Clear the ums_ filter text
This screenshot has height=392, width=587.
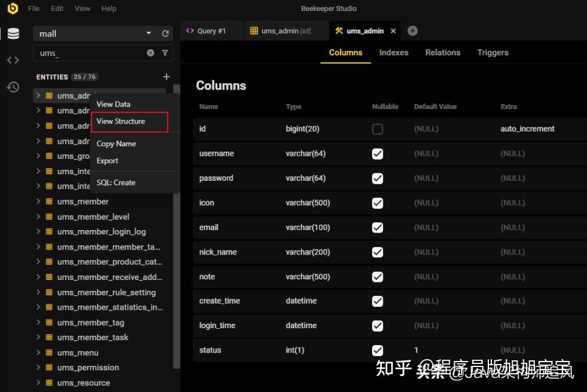(x=150, y=53)
